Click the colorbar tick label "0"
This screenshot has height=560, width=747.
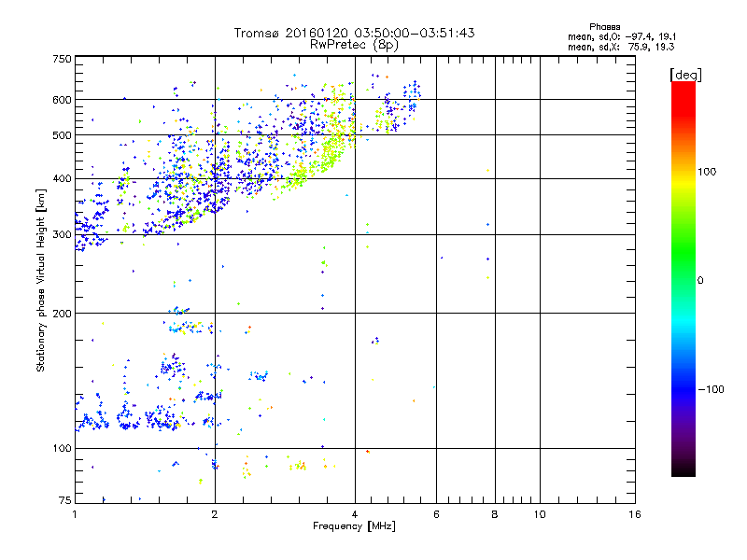tap(700, 281)
